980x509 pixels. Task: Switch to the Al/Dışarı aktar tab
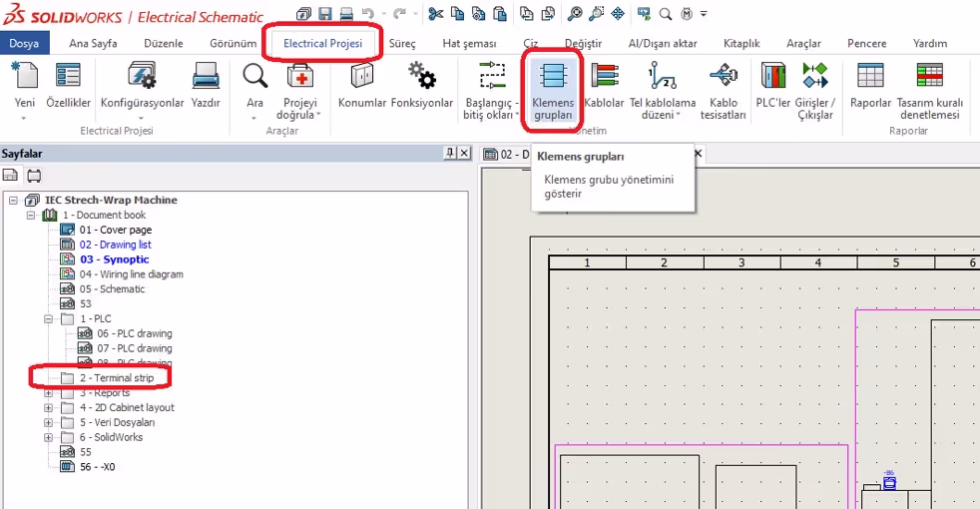click(x=663, y=43)
